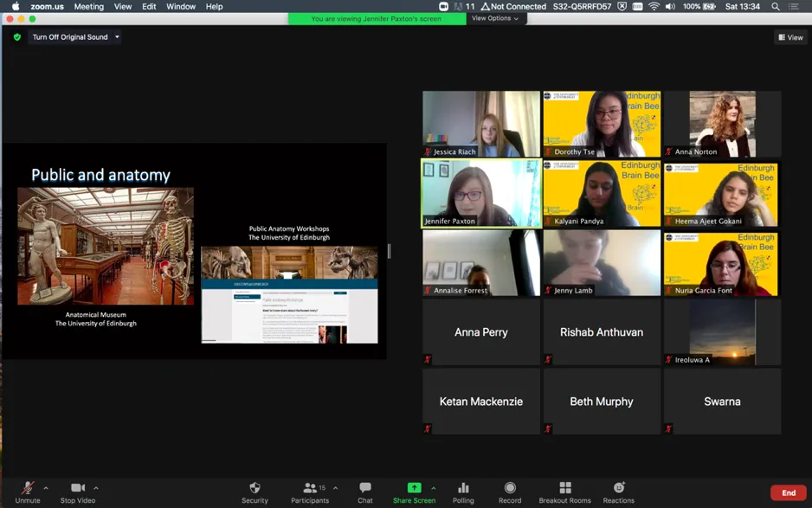This screenshot has height=508, width=812.
Task: Open the Polling icon
Action: pyautogui.click(x=463, y=489)
